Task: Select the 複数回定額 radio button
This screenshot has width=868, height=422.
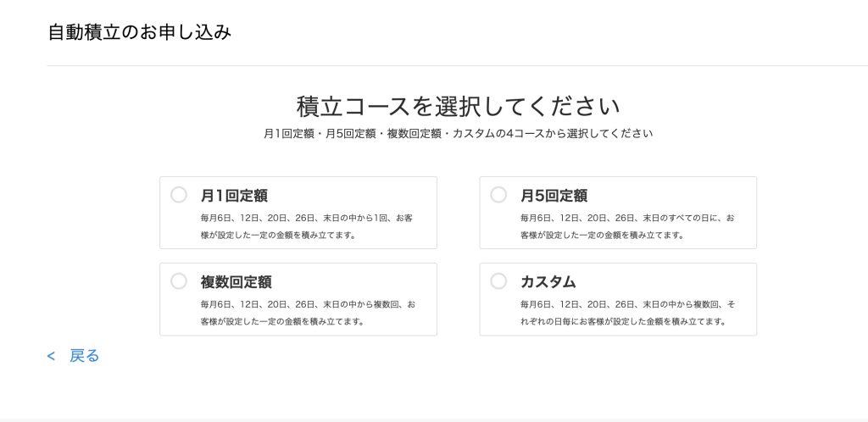Action: 179,281
